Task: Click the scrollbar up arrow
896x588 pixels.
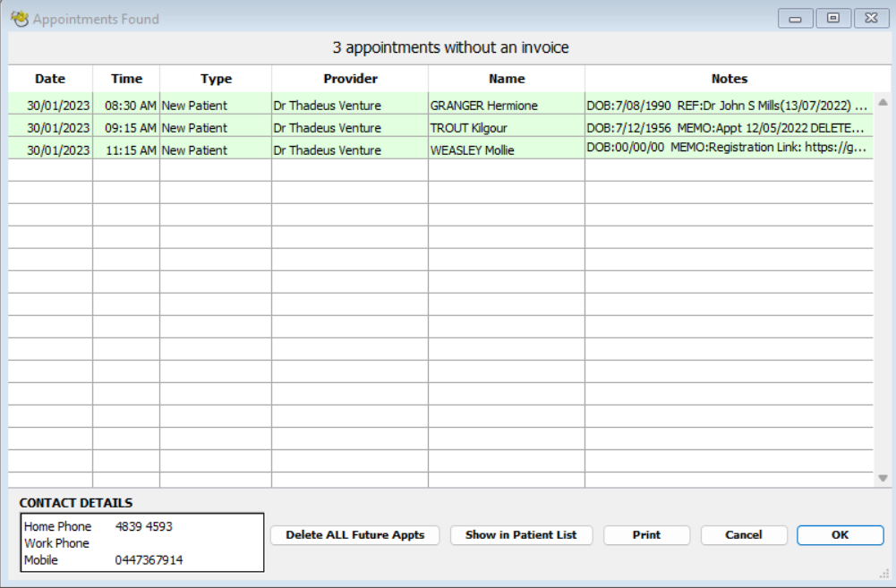Action: pos(881,101)
